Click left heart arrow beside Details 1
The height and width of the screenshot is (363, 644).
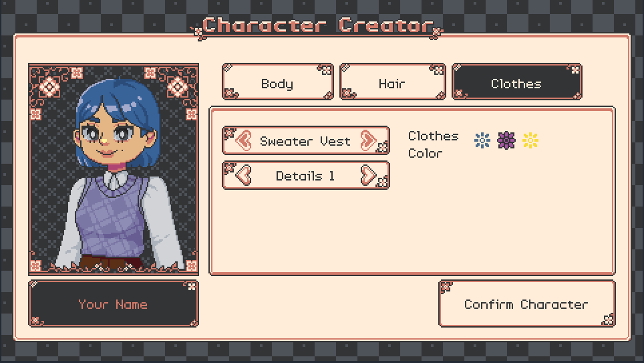tap(244, 176)
